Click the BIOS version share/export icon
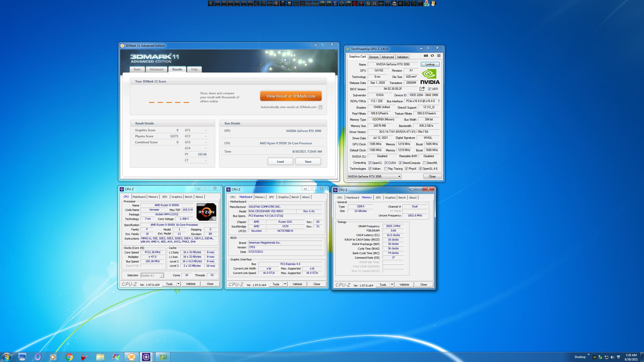Viewport: 644px width, 362px height. [422, 89]
